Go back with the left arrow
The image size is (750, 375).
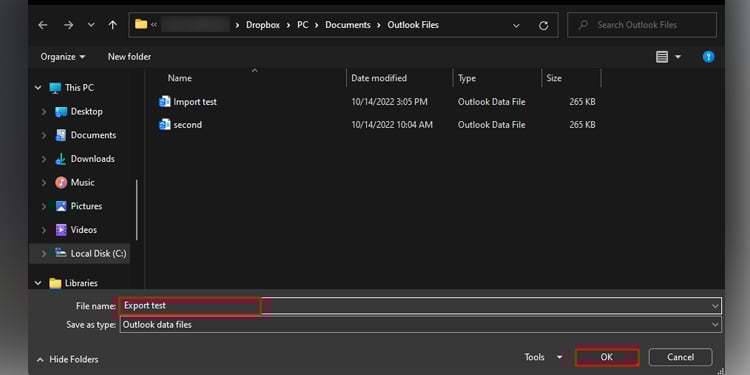(43, 25)
